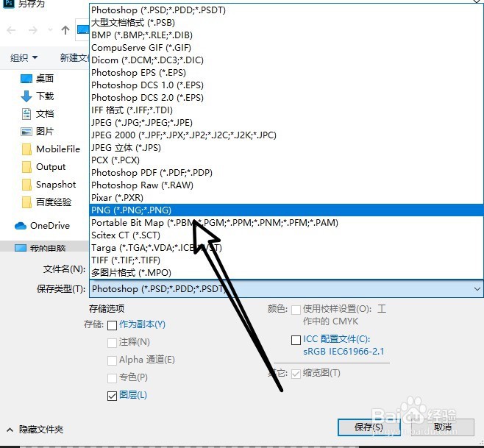Image resolution: width=484 pixels, height=448 pixels.
Task: Choose Pixar (*.PXR) format
Action: [286, 198]
